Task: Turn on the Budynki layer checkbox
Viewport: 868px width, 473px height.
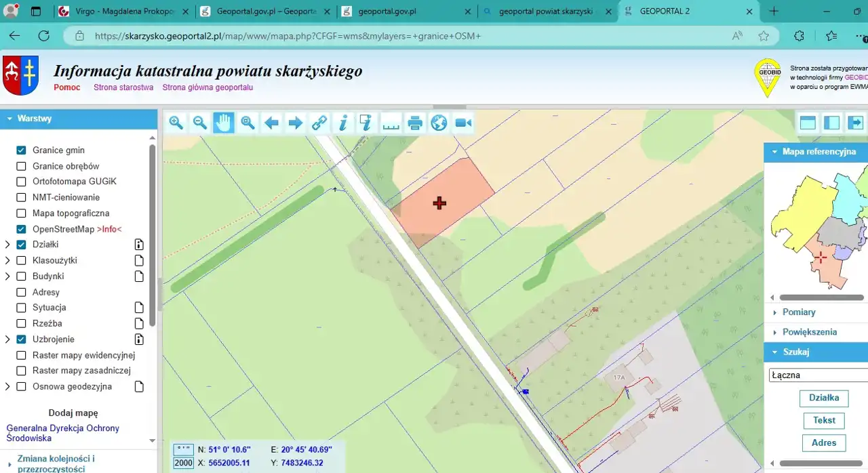Action: (x=21, y=276)
